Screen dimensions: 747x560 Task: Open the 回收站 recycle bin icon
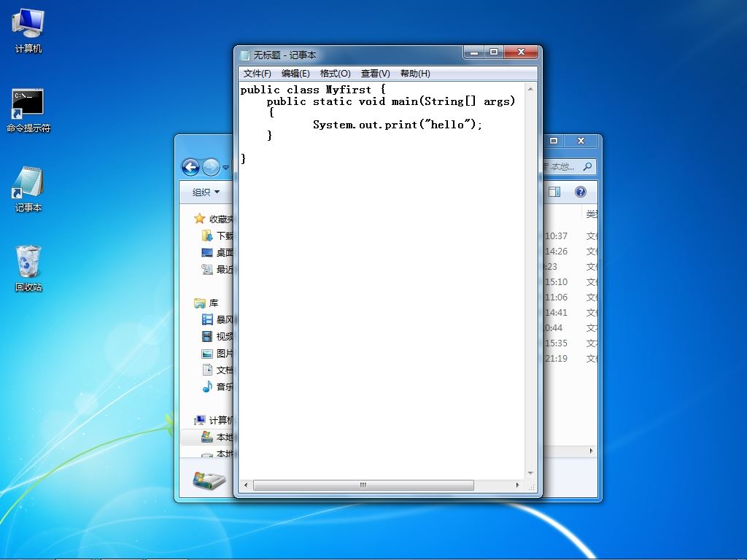click(x=28, y=268)
